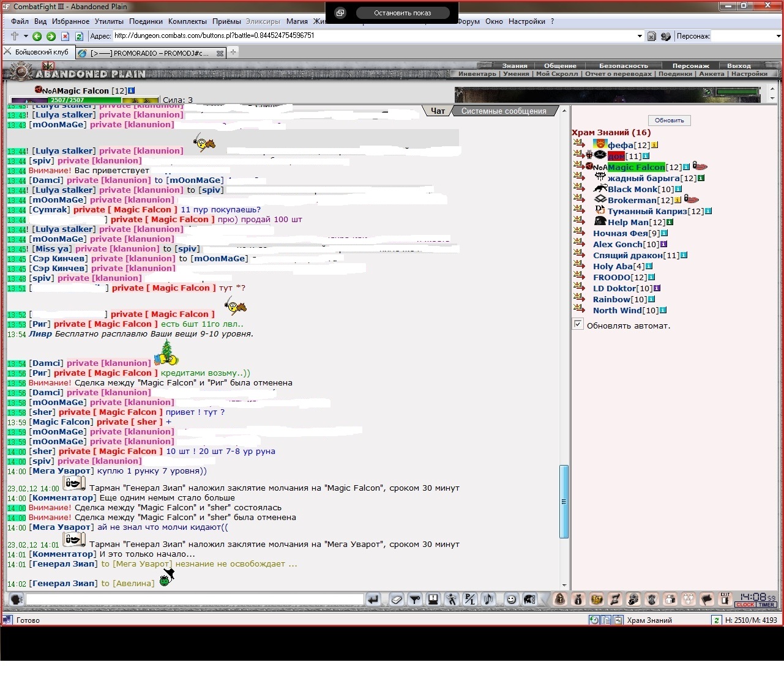Viewport: 784px width, 673px height.
Task: Open the Магия menu
Action: point(297,21)
